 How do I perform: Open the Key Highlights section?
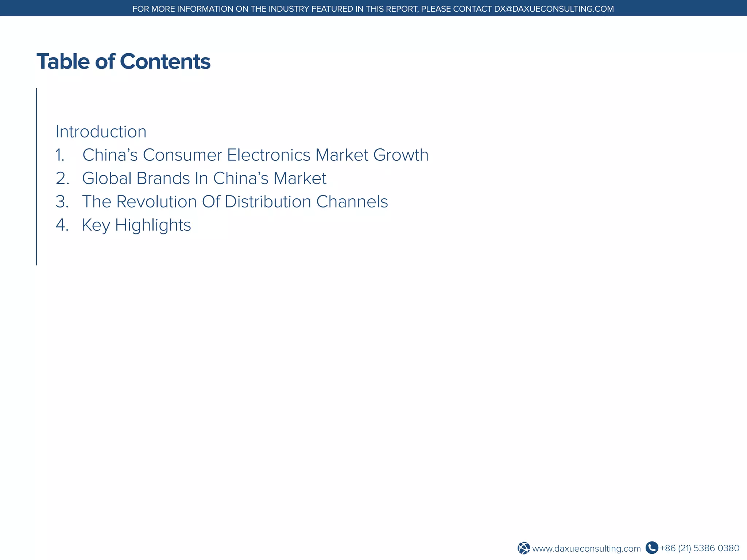pos(136,225)
